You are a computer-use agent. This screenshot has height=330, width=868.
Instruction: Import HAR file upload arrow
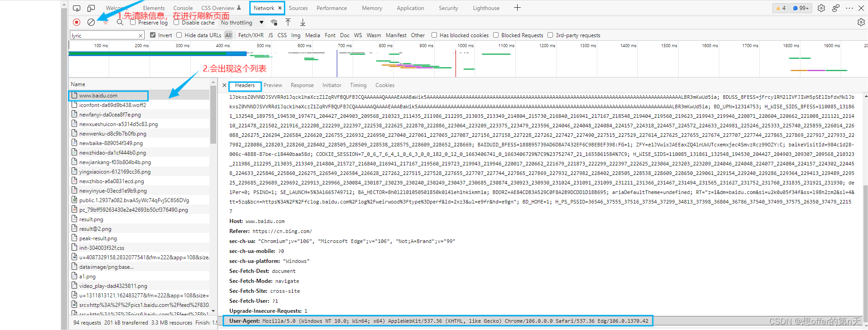(x=288, y=22)
